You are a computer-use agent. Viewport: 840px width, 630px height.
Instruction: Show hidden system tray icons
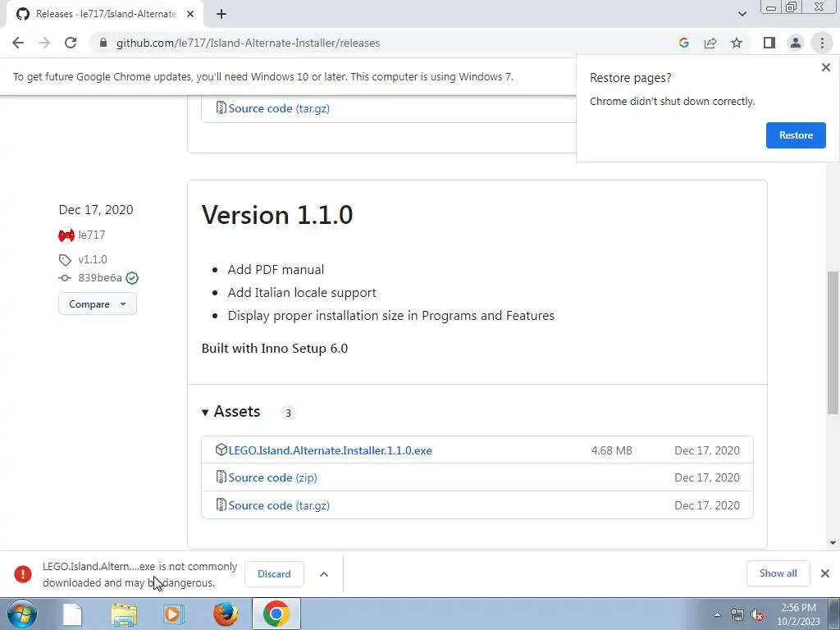point(717,614)
